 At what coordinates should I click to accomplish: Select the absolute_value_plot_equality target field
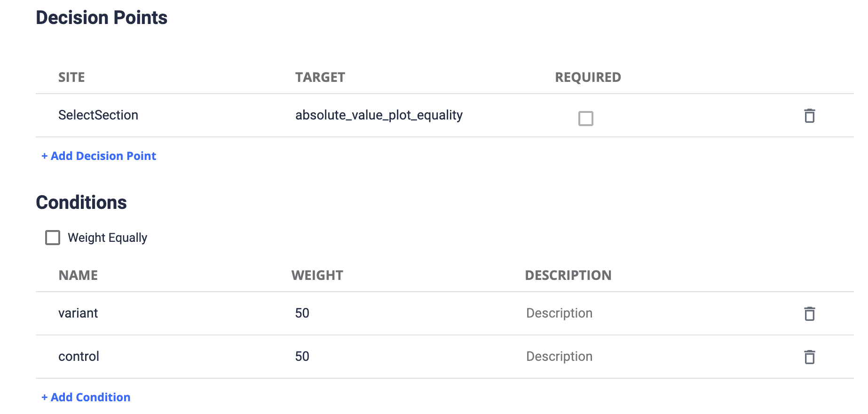click(379, 115)
